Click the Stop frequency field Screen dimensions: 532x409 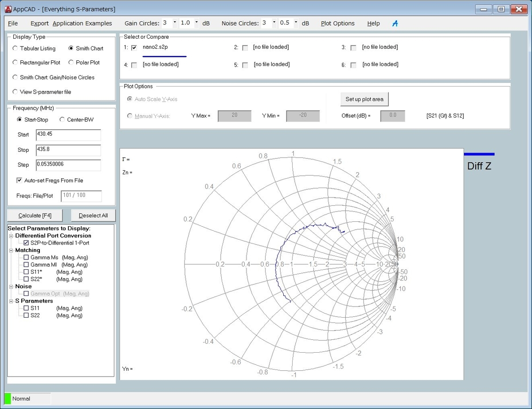pos(68,150)
